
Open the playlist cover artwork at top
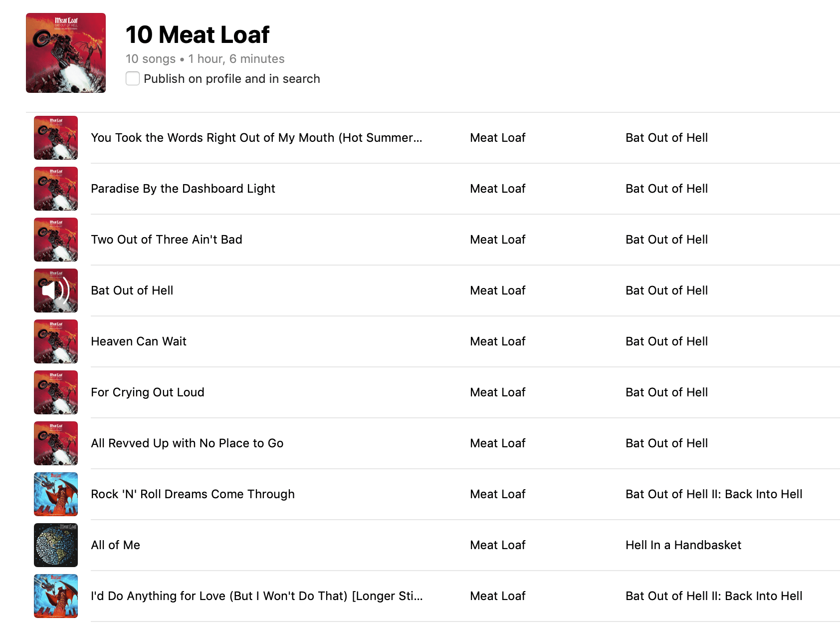click(x=66, y=53)
